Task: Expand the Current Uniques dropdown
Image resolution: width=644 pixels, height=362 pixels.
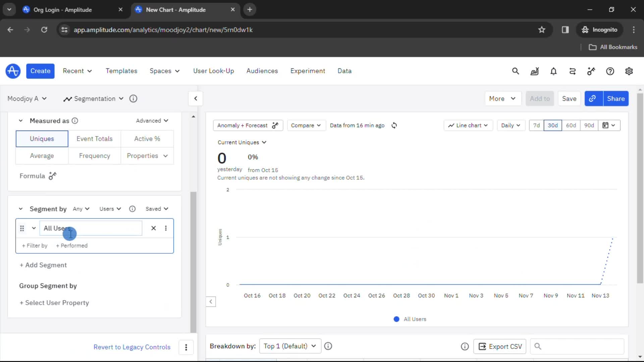Action: tap(241, 142)
